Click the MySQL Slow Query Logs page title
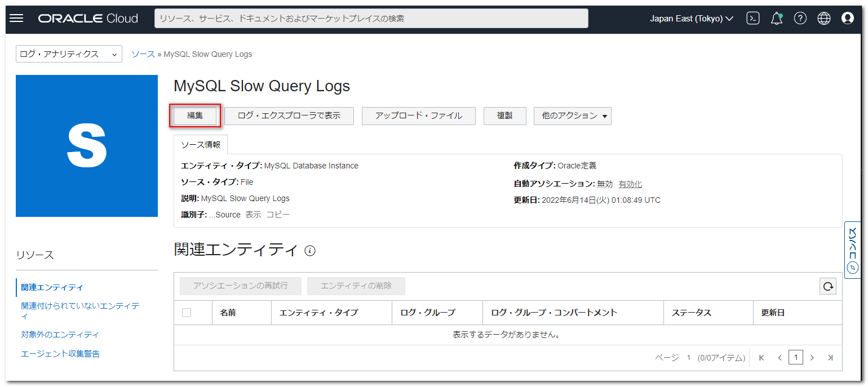868x387 pixels. (x=262, y=86)
